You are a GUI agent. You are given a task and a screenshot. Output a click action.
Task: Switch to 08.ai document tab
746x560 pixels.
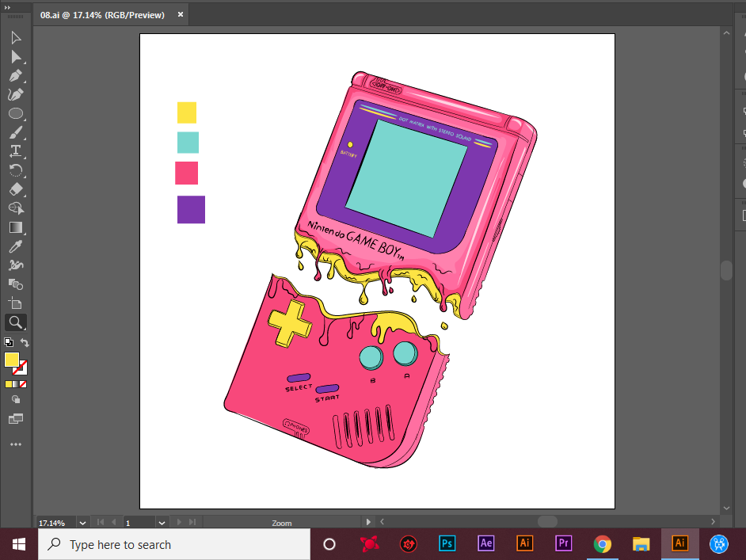(x=102, y=15)
